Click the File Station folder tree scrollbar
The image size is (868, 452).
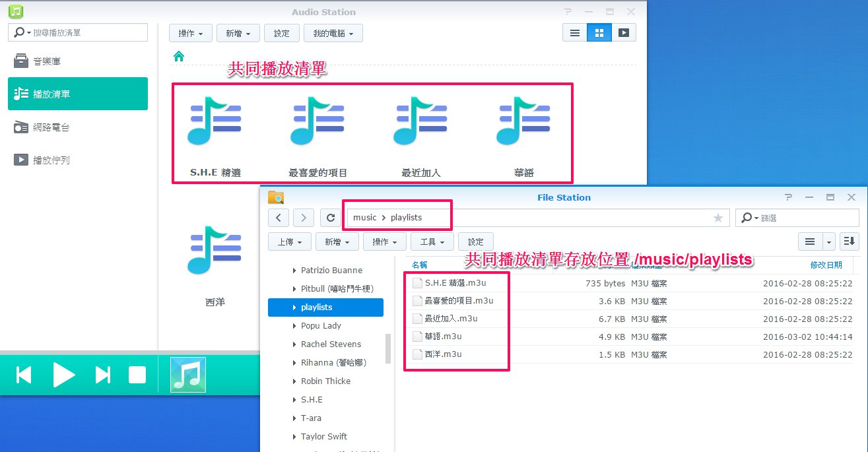pyautogui.click(x=388, y=348)
